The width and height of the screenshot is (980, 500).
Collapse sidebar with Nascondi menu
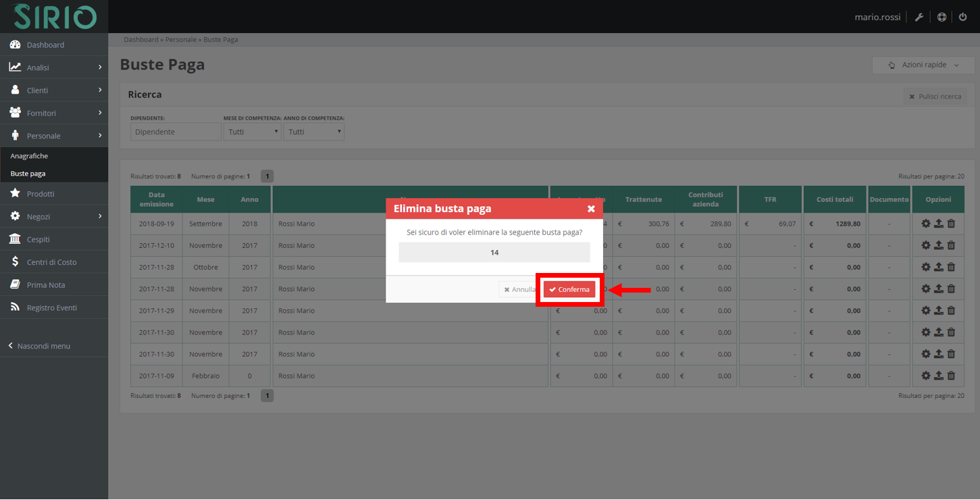tap(43, 346)
